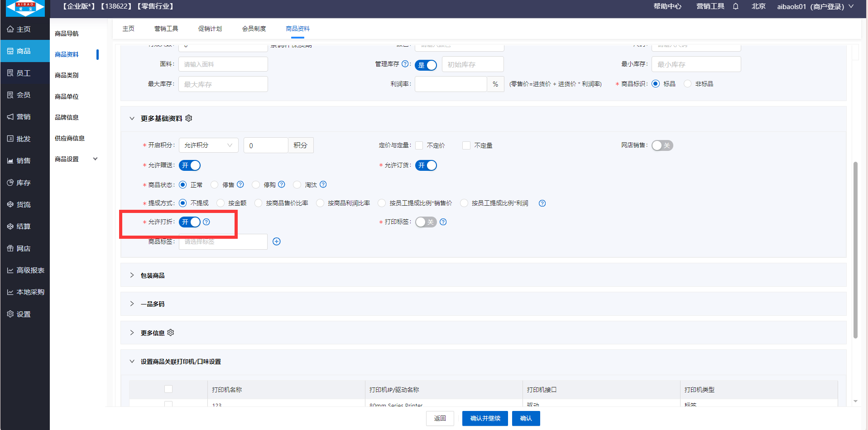Click the 确认并继续 button
The image size is (868, 430).
(485, 418)
